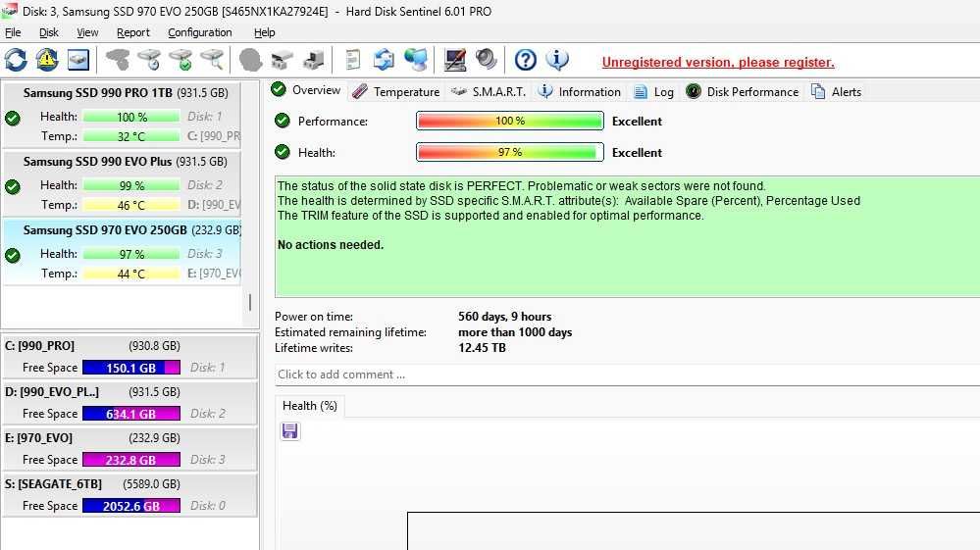Screen dimensions: 980x550
Task: Click the 32 °C temperature bar
Action: (131, 136)
